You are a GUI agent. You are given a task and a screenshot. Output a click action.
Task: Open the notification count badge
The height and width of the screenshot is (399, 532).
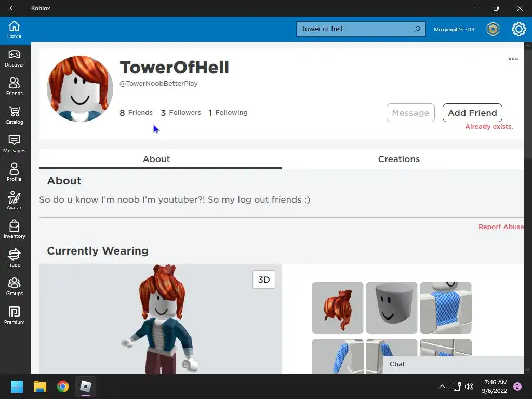pyautogui.click(x=517, y=387)
